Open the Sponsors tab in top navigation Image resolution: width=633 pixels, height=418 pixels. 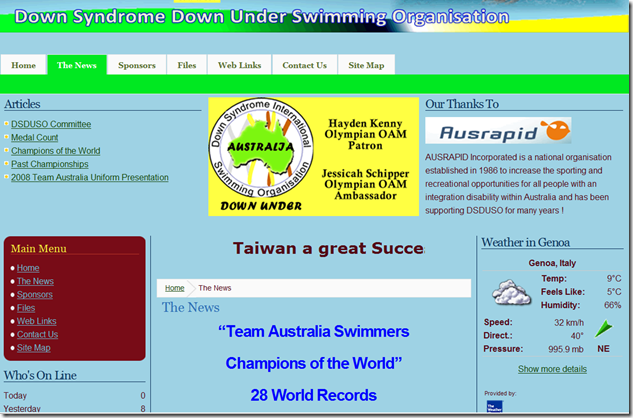pyautogui.click(x=136, y=65)
